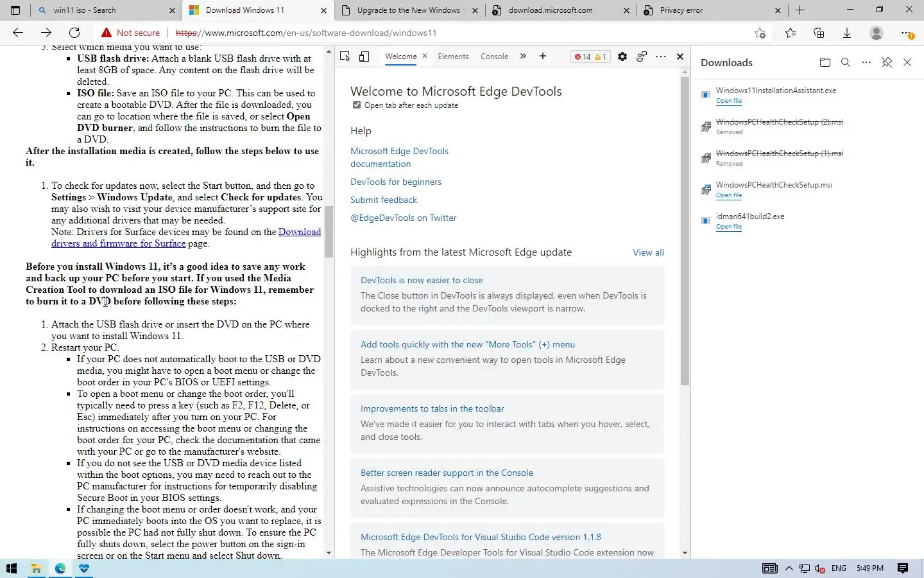The width and height of the screenshot is (924, 578).
Task: Switch to Privacy error tab
Action: coord(712,10)
